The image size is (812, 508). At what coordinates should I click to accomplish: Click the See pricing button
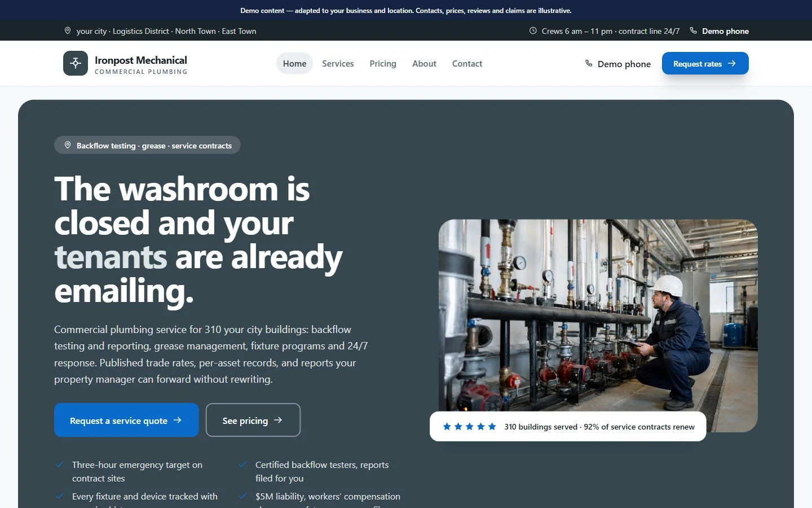point(253,420)
